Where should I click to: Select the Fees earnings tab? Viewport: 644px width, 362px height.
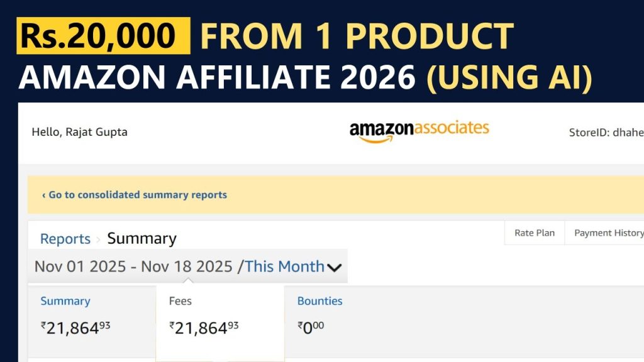point(180,301)
